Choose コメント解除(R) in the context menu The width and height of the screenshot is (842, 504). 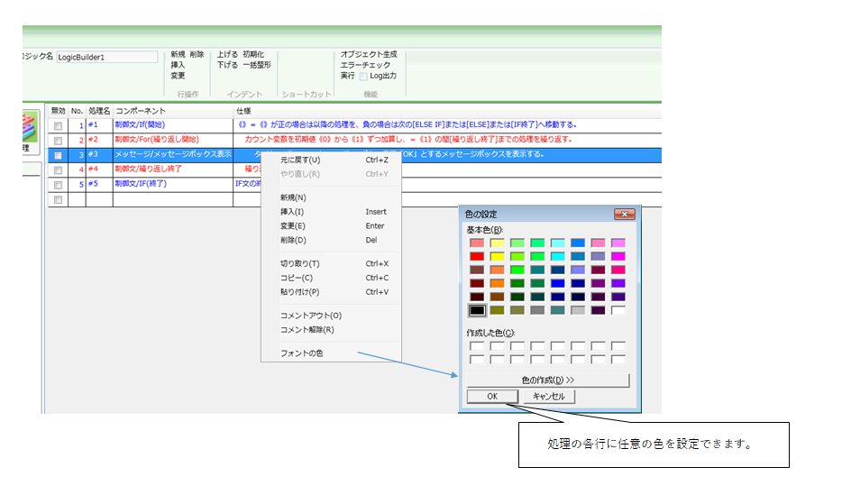(x=332, y=330)
